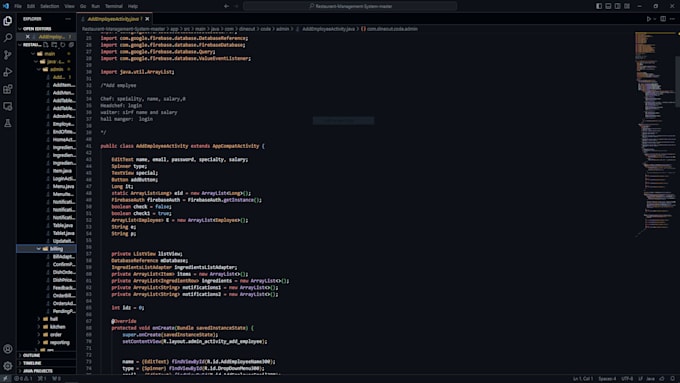The image size is (680, 383).
Task: Click the go forward navigation arrow
Action: click(x=237, y=6)
